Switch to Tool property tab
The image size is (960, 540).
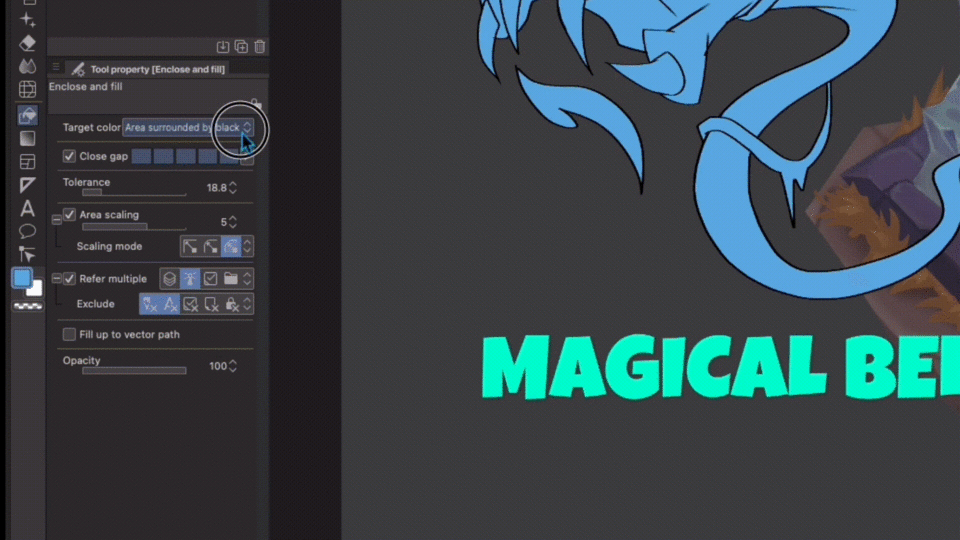(150, 69)
